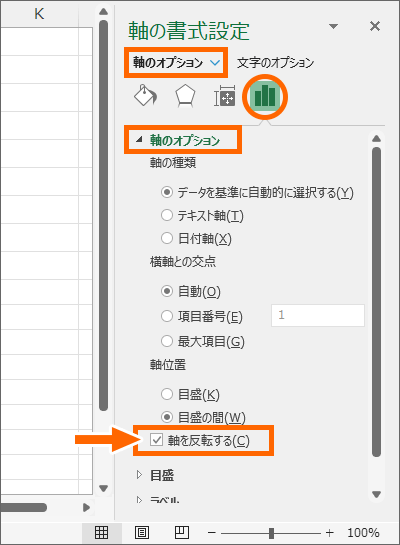Choose the 最大項目 radio option
The height and width of the screenshot is (545, 400).
167,341
